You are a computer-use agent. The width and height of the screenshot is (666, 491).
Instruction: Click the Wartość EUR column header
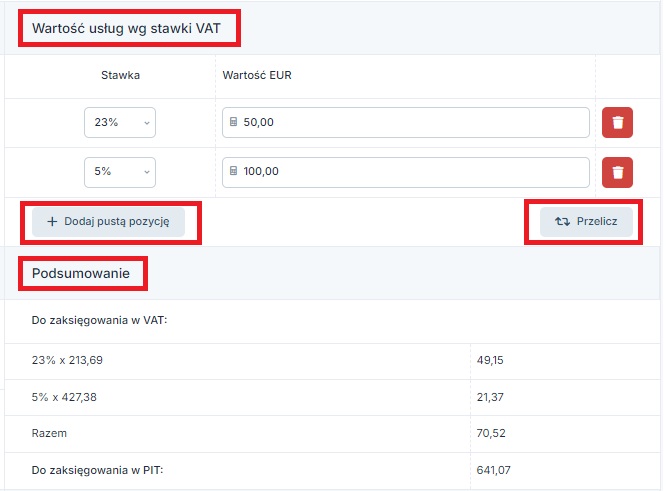click(257, 75)
